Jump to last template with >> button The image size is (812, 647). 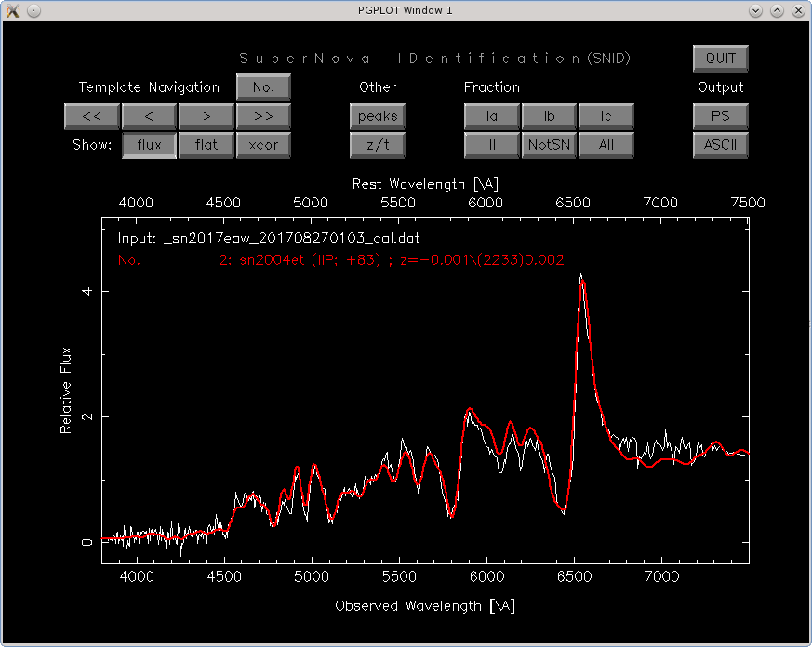(x=263, y=116)
